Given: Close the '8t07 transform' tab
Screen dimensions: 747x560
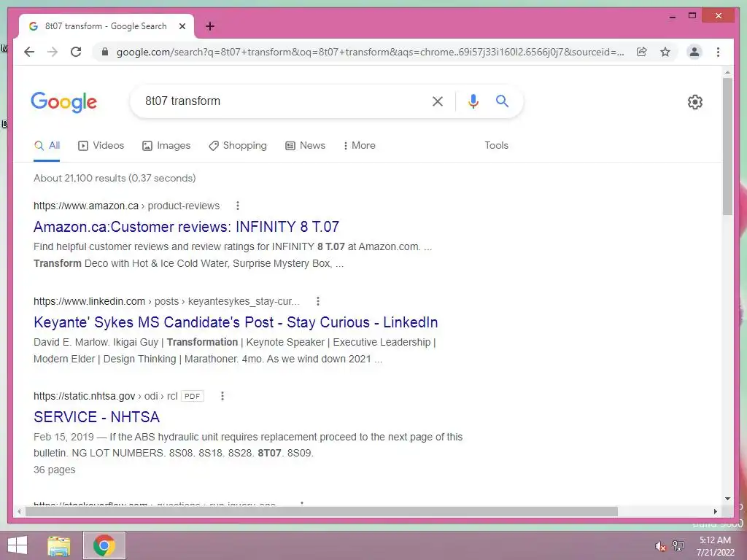Looking at the screenshot, I should pos(182,26).
